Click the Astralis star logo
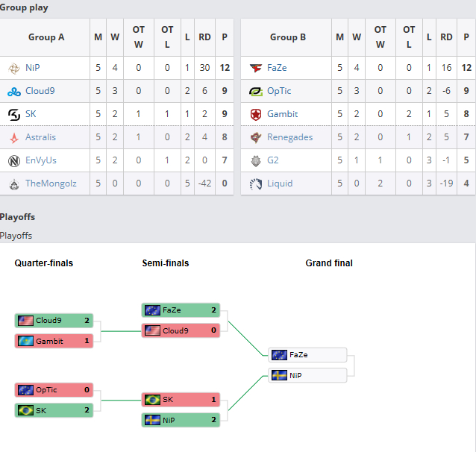Image resolution: width=476 pixels, height=452 pixels. click(13, 137)
